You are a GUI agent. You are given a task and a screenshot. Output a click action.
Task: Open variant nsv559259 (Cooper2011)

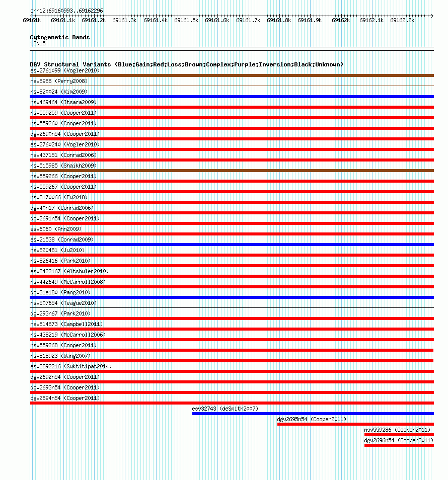point(63,113)
